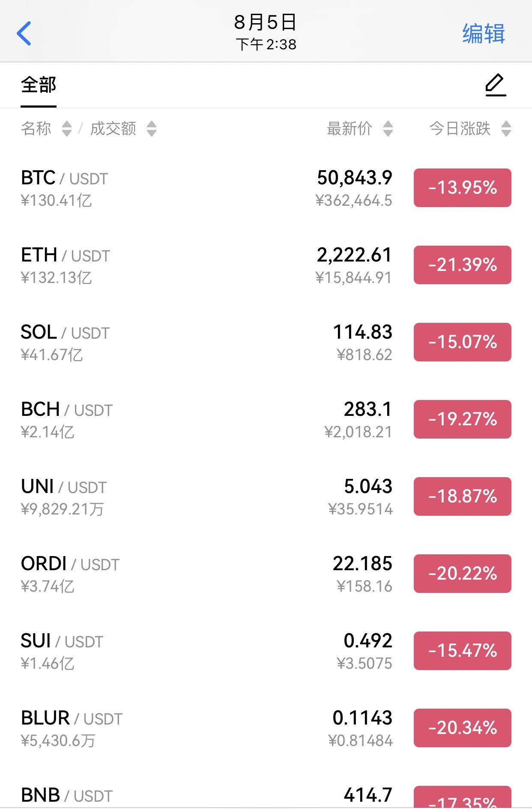The width and height of the screenshot is (532, 809).
Task: Toggle BTC -13.95% change badge
Action: [463, 188]
